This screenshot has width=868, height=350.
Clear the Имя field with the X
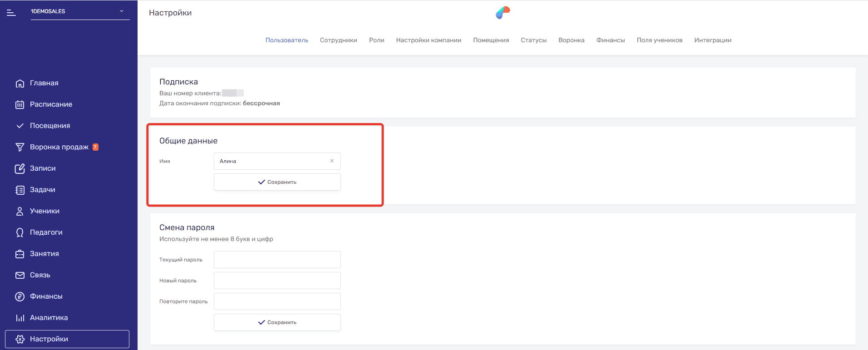tap(332, 161)
